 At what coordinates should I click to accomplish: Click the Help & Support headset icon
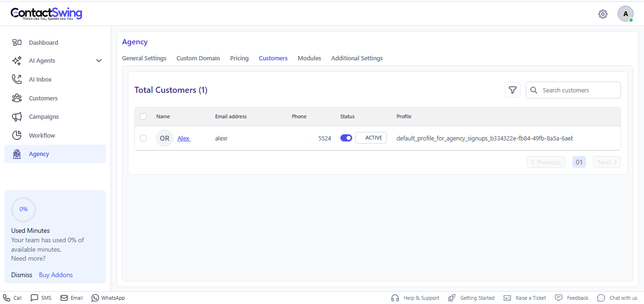click(x=395, y=298)
